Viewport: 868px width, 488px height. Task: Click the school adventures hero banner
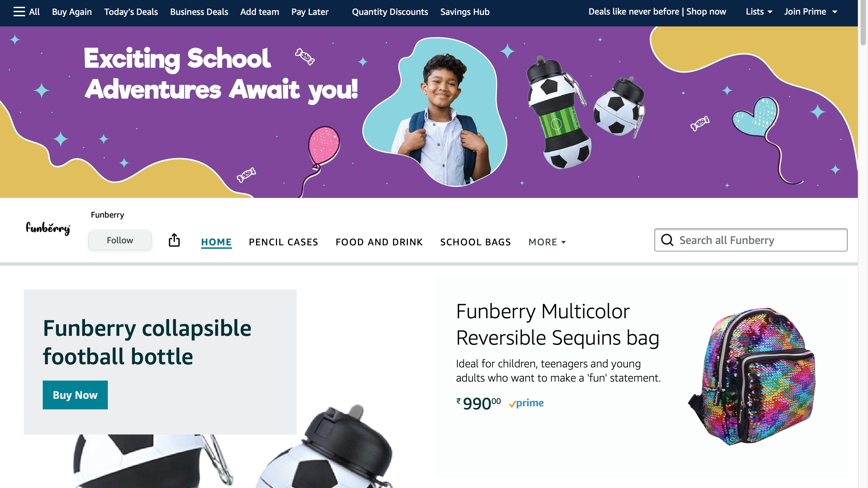(x=429, y=112)
